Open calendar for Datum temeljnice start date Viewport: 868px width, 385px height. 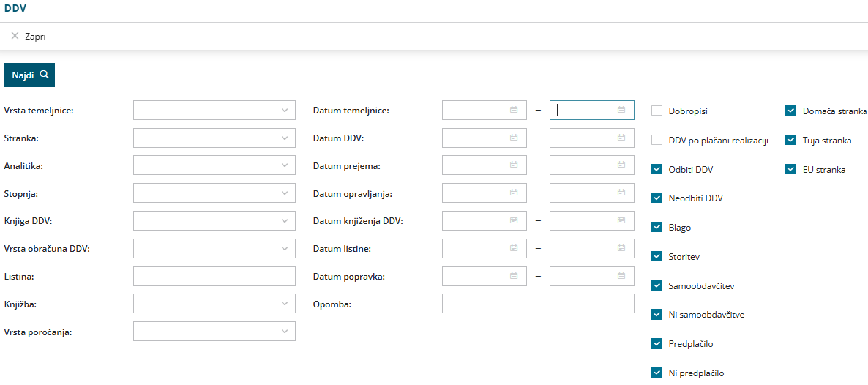pos(514,110)
